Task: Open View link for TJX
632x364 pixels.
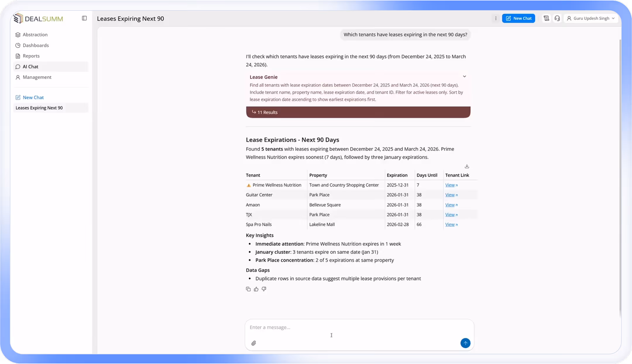Action: pyautogui.click(x=451, y=215)
